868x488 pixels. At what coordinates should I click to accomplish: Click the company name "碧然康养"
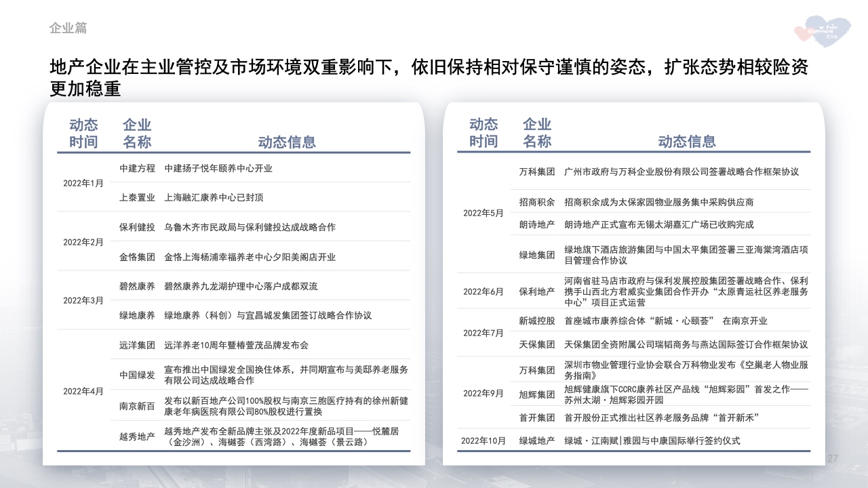click(137, 286)
